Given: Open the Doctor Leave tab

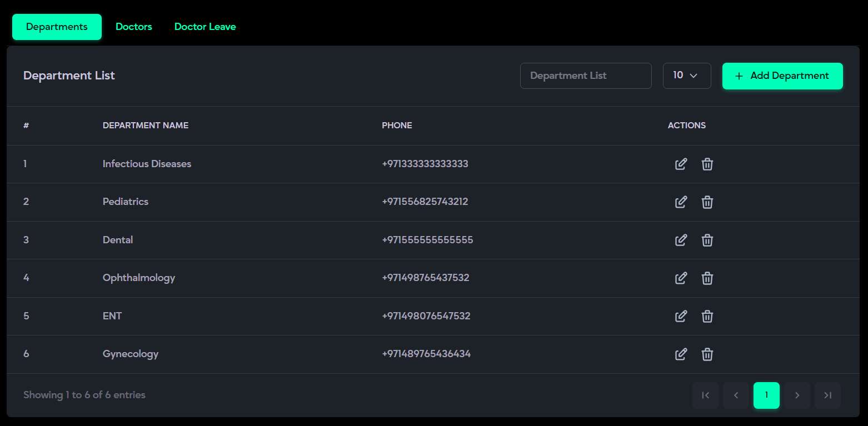Looking at the screenshot, I should (205, 27).
